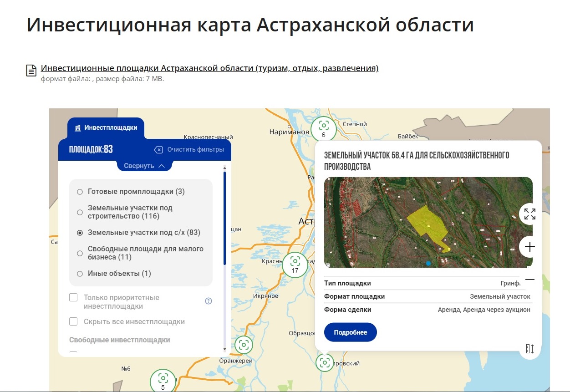Click the satellite thumbnail of the land plot
Viewport: 570px width, 392px height.
[428, 222]
